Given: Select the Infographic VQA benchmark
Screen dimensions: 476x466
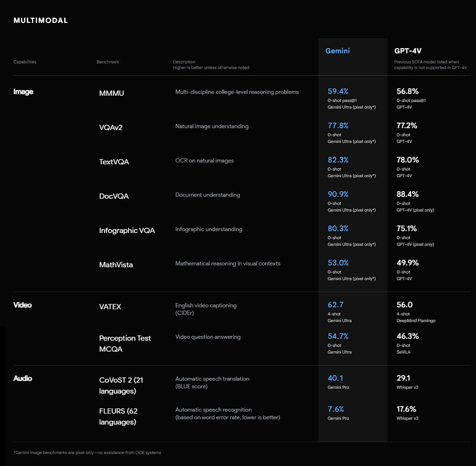Looking at the screenshot, I should click(127, 230).
